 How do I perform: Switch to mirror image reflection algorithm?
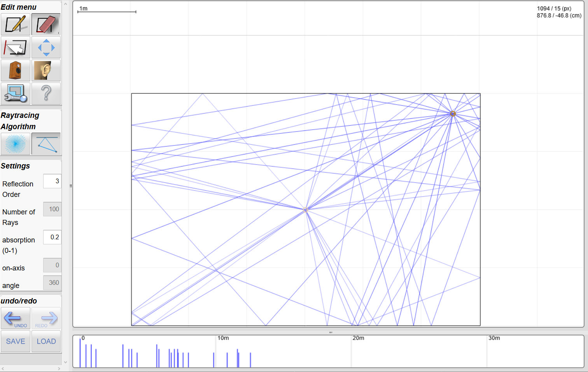[x=46, y=144]
